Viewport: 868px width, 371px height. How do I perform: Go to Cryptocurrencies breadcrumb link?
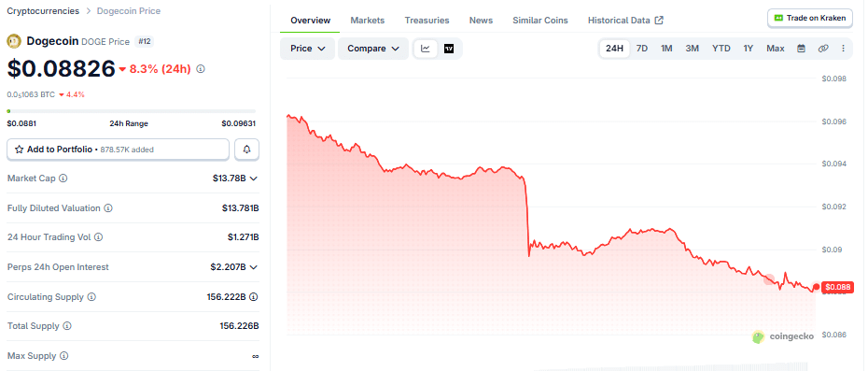click(x=43, y=11)
